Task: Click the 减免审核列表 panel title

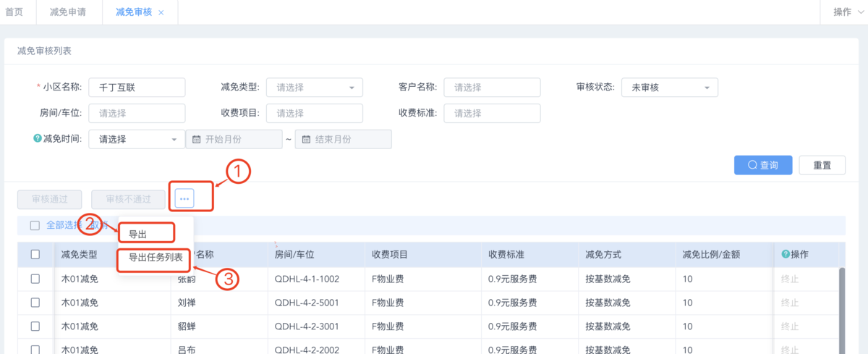Action: pyautogui.click(x=44, y=51)
